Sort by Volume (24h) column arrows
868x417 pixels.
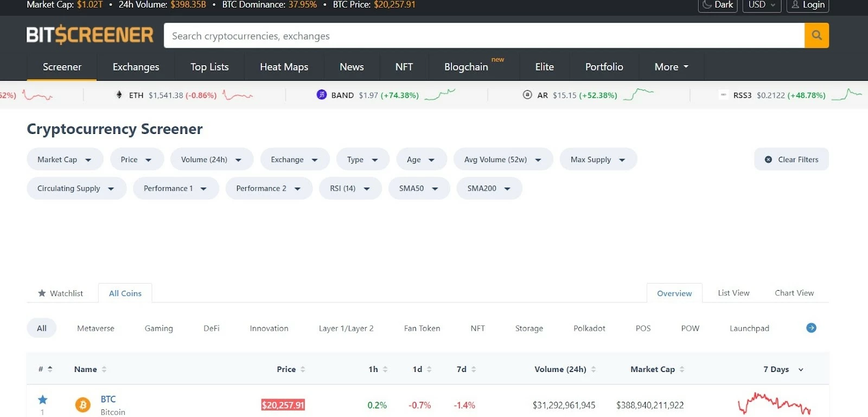[x=593, y=369]
